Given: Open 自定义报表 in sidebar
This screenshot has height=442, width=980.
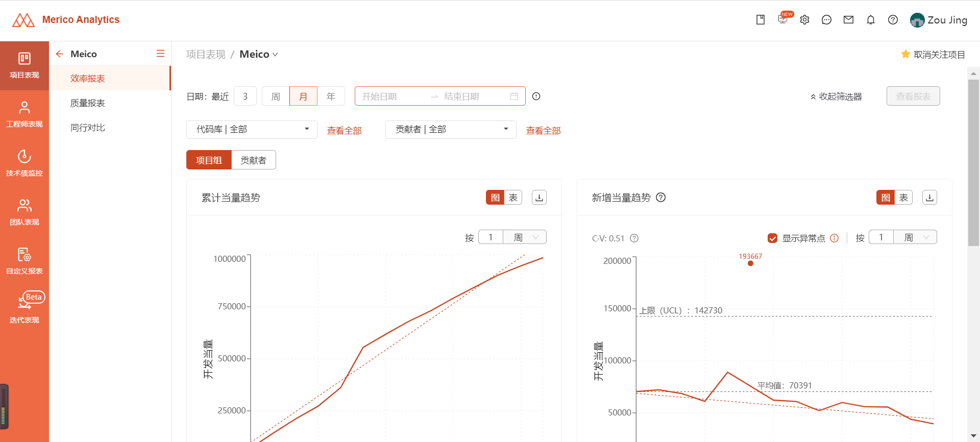Looking at the screenshot, I should [24, 262].
